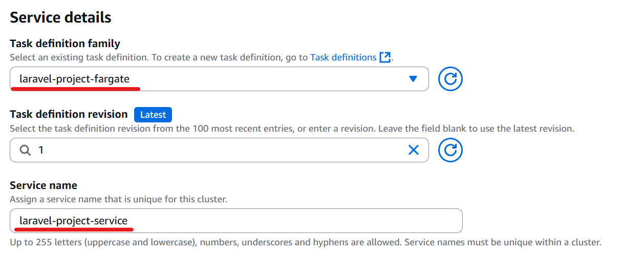Open the Task definitions link
This screenshot has height=254, width=644.
(x=343, y=57)
